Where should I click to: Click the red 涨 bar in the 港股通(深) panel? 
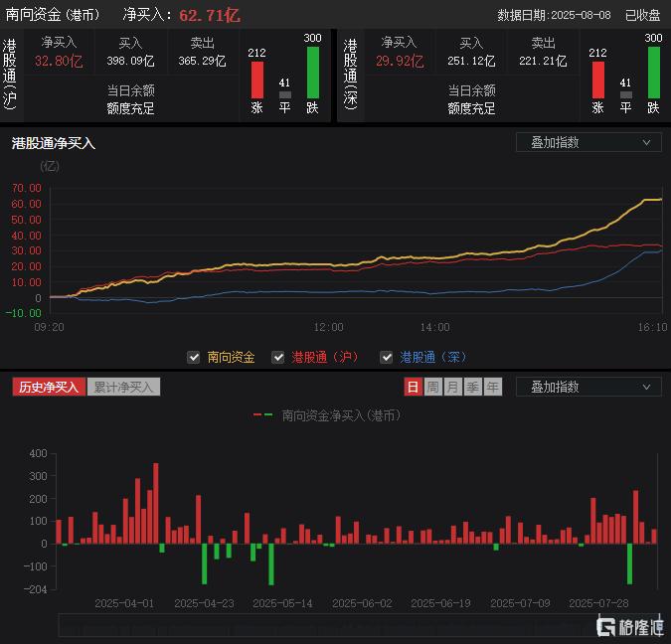598,80
